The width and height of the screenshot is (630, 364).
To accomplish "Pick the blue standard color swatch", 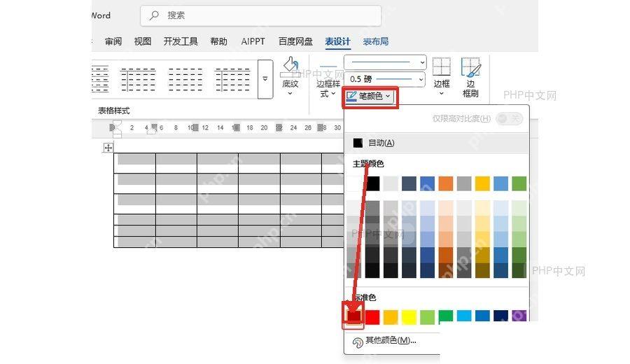I will click(482, 316).
